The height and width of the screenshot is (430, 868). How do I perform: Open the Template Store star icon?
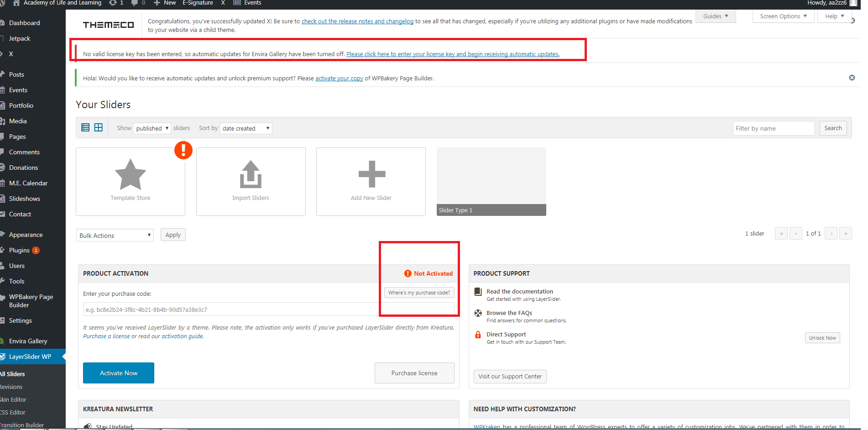click(131, 174)
